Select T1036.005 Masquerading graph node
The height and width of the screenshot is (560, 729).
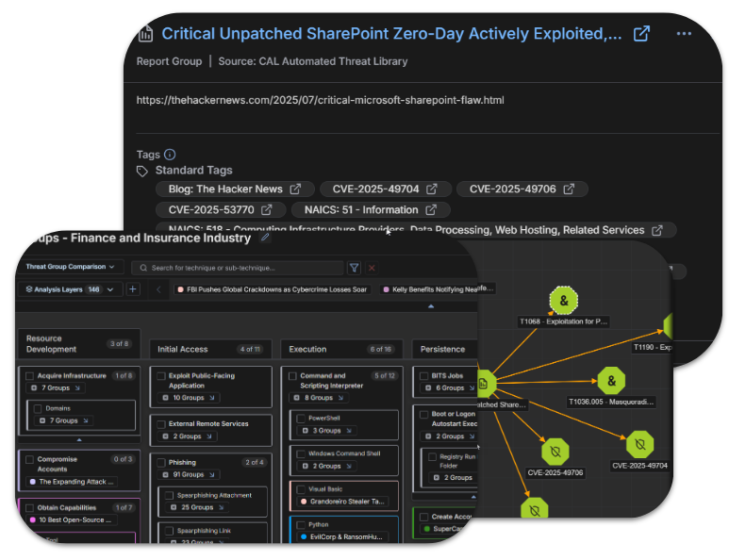[611, 381]
